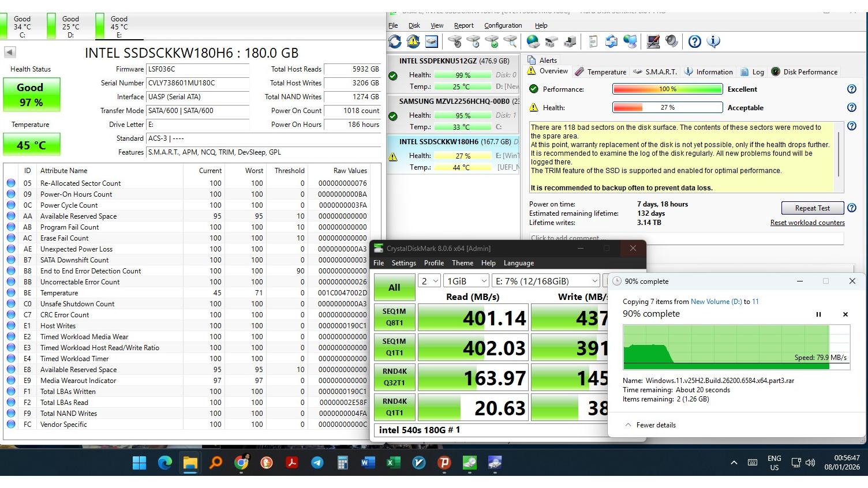The image size is (868, 488).
Task: Click the info bubble icon in the toolbar
Action: pyautogui.click(x=713, y=42)
